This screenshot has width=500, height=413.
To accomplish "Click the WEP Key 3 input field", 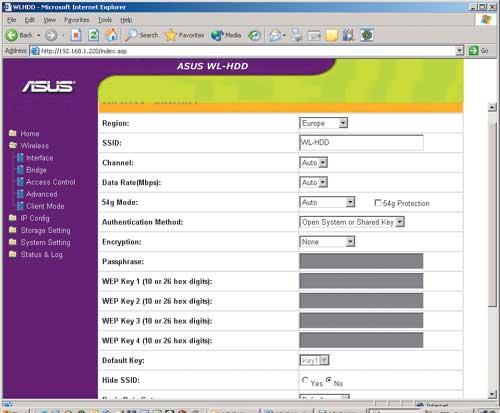I will tap(361, 320).
